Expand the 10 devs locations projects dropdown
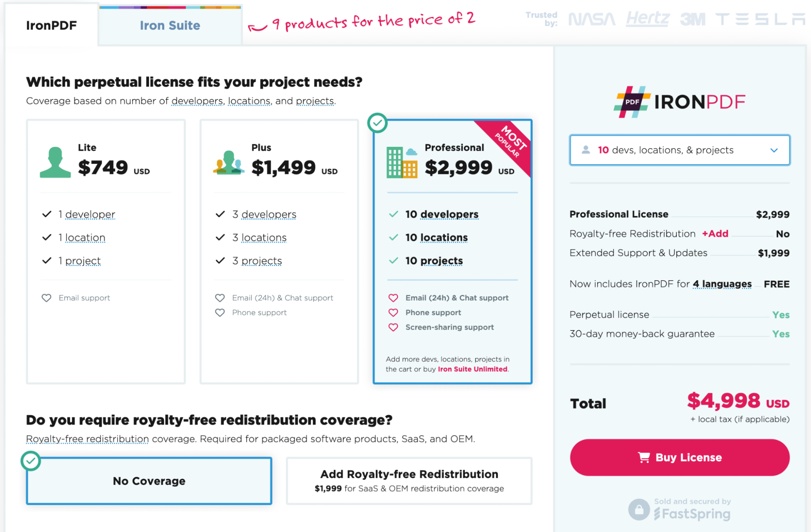811x532 pixels. click(679, 150)
